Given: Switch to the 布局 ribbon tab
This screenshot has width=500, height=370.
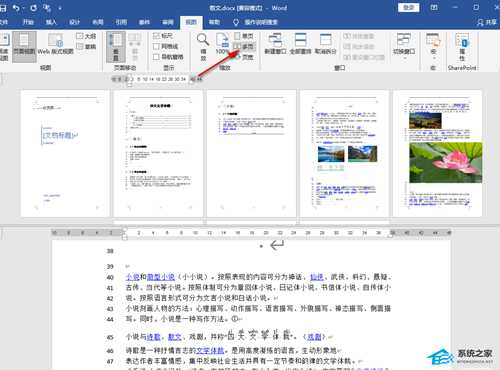Looking at the screenshot, I should 98,22.
